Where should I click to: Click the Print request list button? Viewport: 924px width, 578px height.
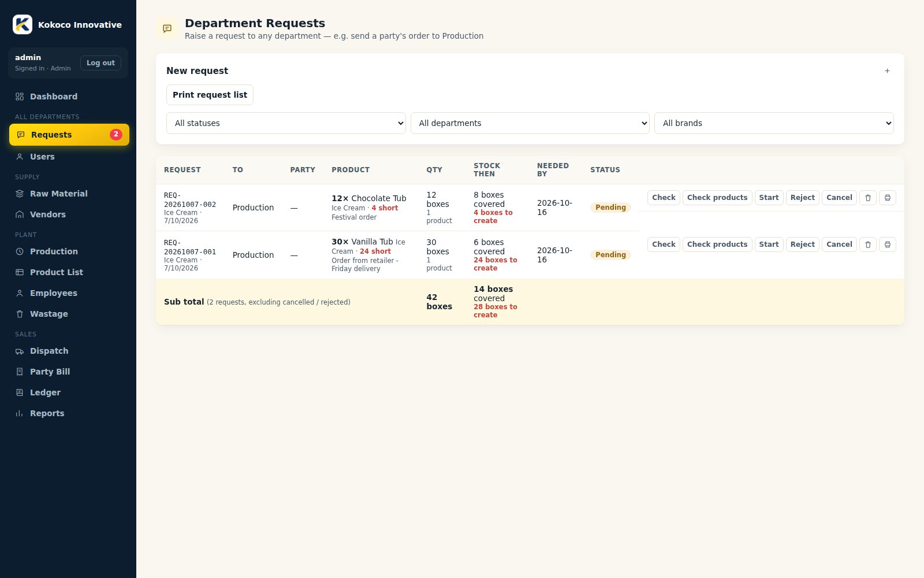[210, 95]
